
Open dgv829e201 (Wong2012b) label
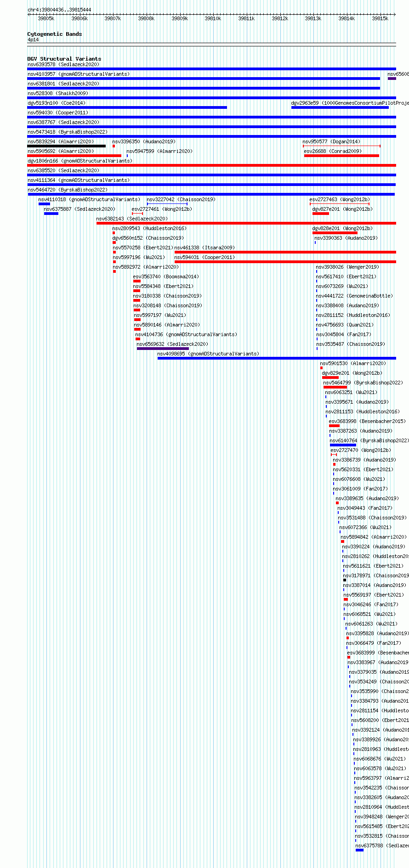tap(352, 373)
